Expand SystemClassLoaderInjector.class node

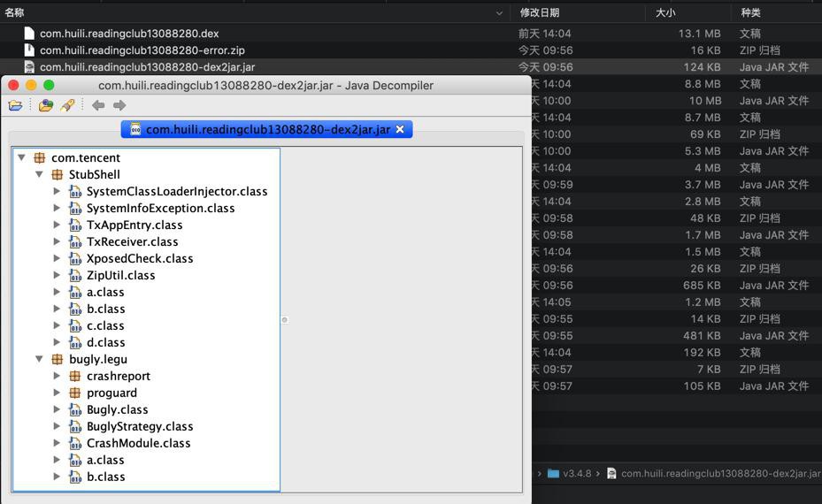[x=57, y=191]
